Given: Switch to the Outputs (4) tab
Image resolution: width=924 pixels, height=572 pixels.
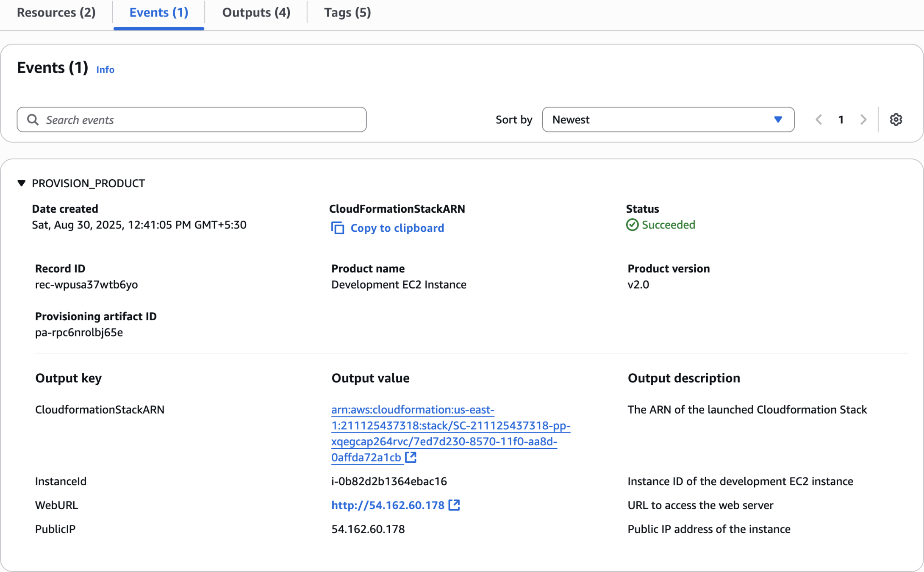Looking at the screenshot, I should (x=256, y=13).
